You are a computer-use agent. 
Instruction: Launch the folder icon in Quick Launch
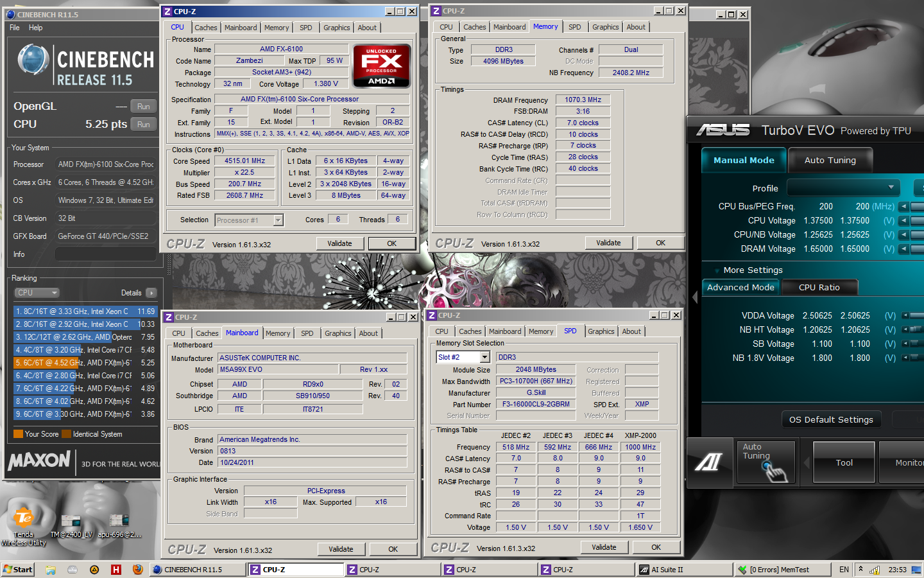(x=51, y=570)
